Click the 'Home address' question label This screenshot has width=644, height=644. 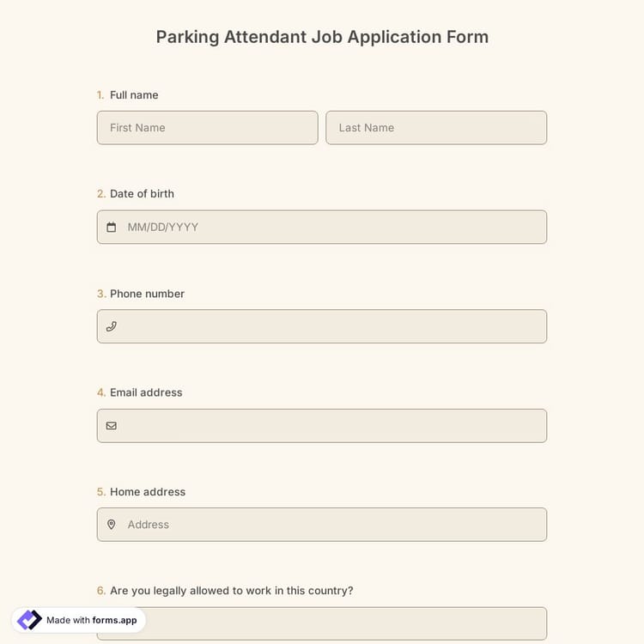(x=148, y=492)
